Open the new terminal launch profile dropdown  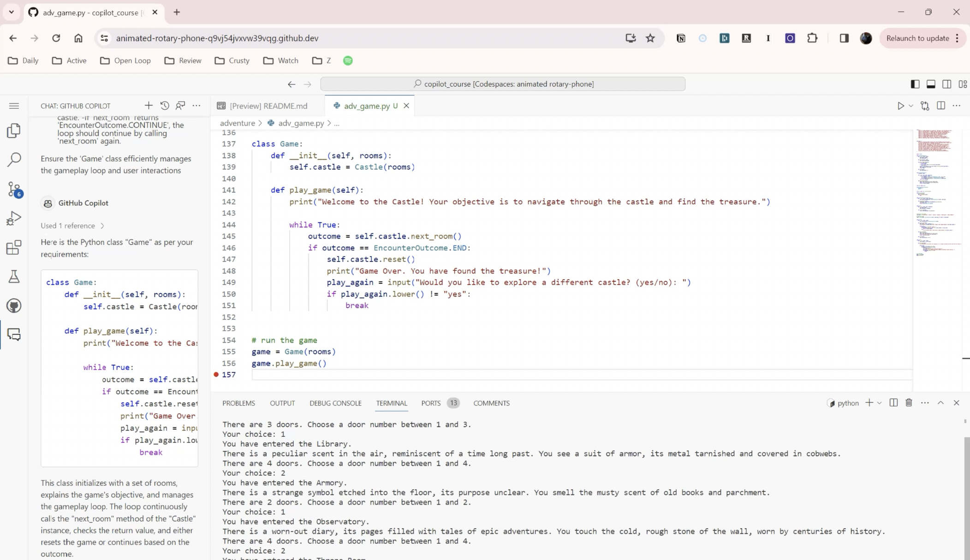point(880,403)
